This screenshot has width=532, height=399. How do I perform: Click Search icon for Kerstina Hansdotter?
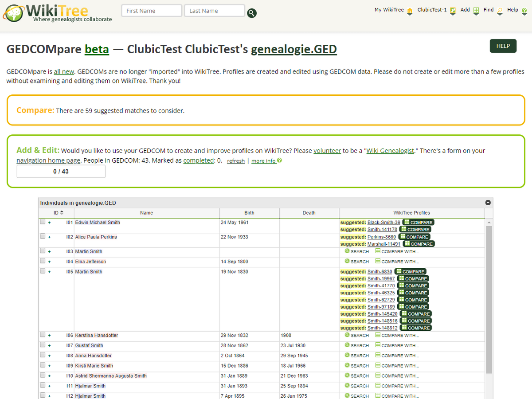[347, 335]
